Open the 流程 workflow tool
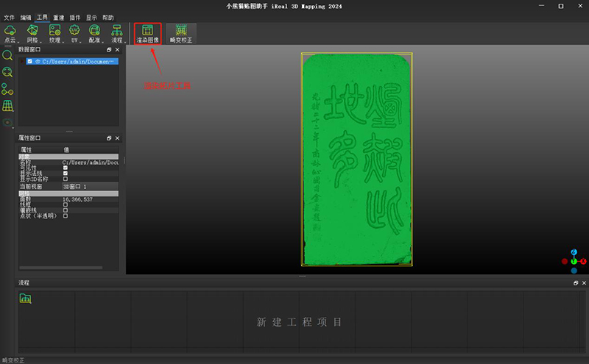The image size is (589, 364). click(117, 33)
